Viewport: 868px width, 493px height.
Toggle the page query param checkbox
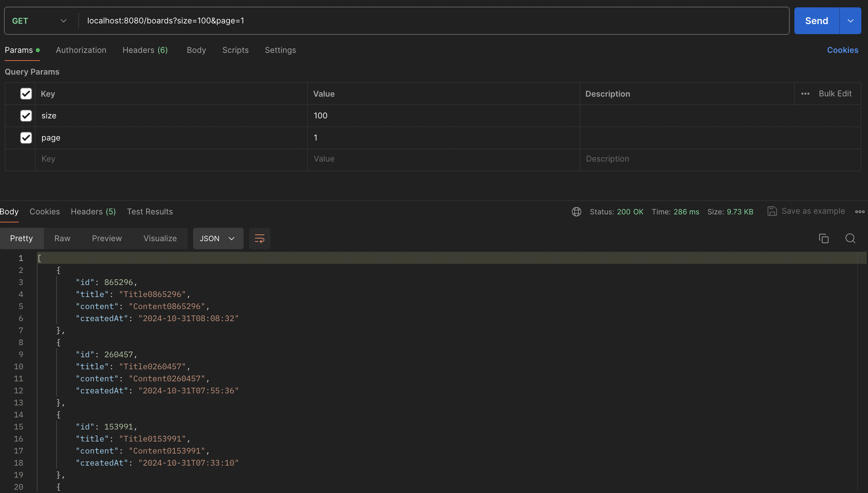click(x=26, y=138)
